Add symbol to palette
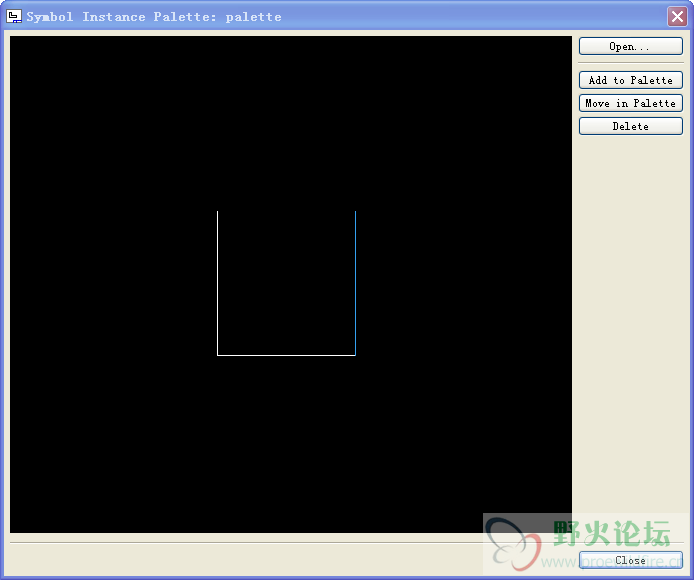This screenshot has width=694, height=580. click(x=630, y=80)
